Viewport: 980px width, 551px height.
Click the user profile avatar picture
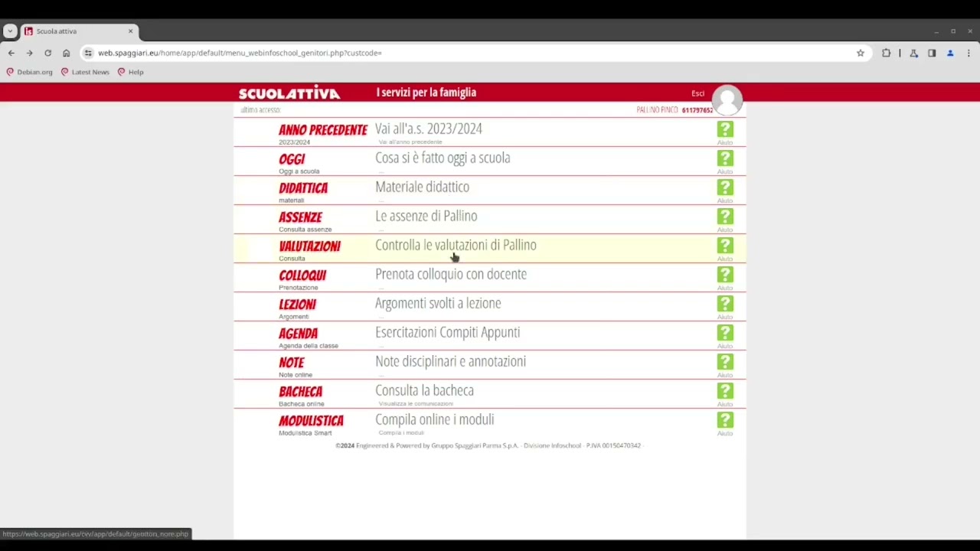(727, 100)
